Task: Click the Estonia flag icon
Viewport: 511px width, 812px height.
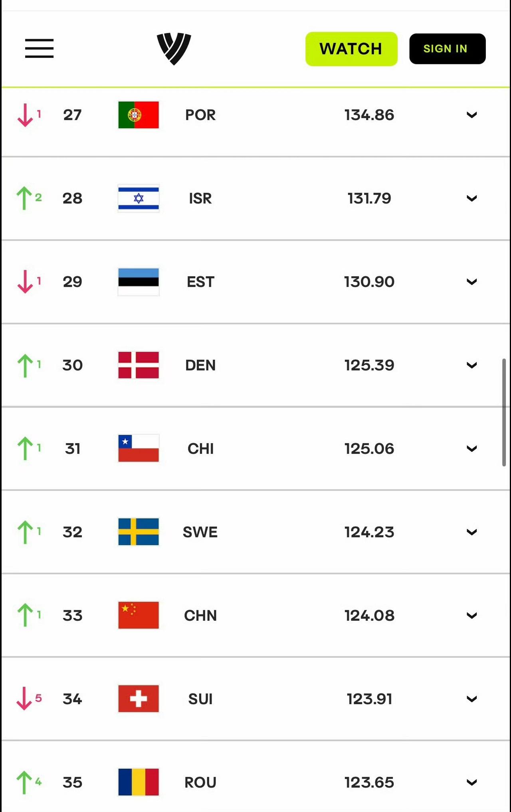Action: pos(139,282)
